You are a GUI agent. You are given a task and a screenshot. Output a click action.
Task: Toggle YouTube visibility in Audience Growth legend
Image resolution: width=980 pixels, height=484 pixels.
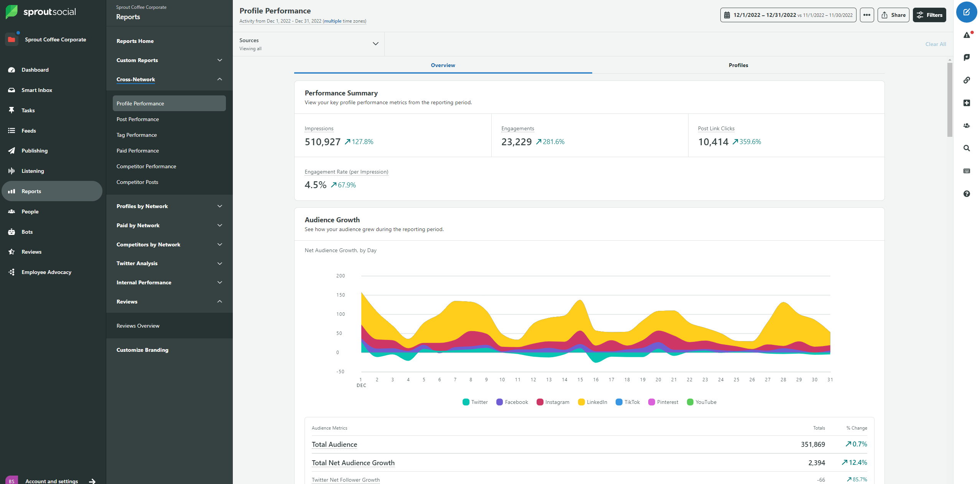point(702,402)
